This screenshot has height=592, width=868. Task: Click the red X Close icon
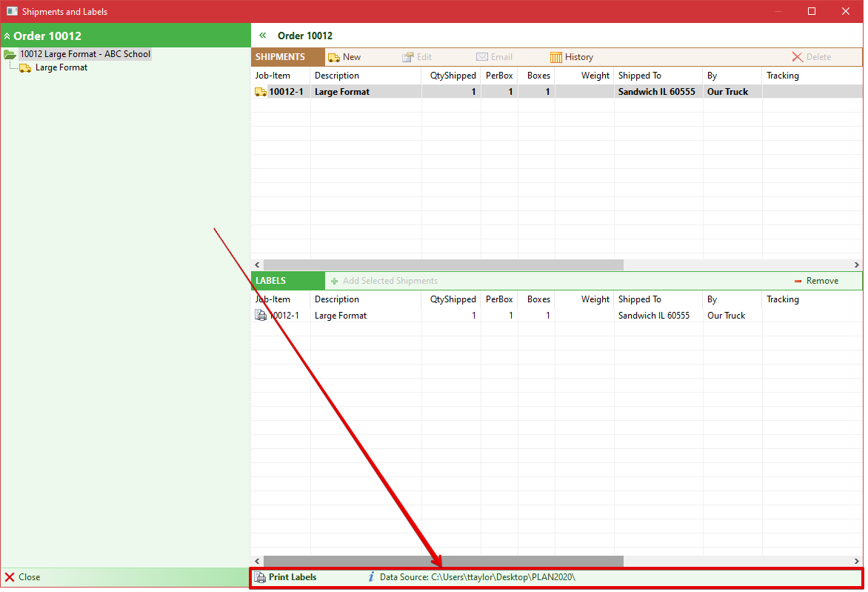(x=8, y=576)
